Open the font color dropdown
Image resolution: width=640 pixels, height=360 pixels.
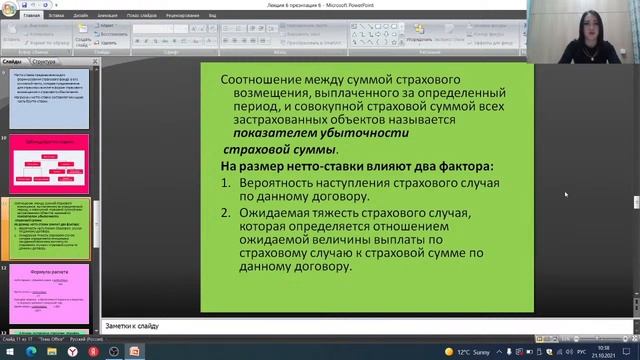pyautogui.click(x=211, y=41)
